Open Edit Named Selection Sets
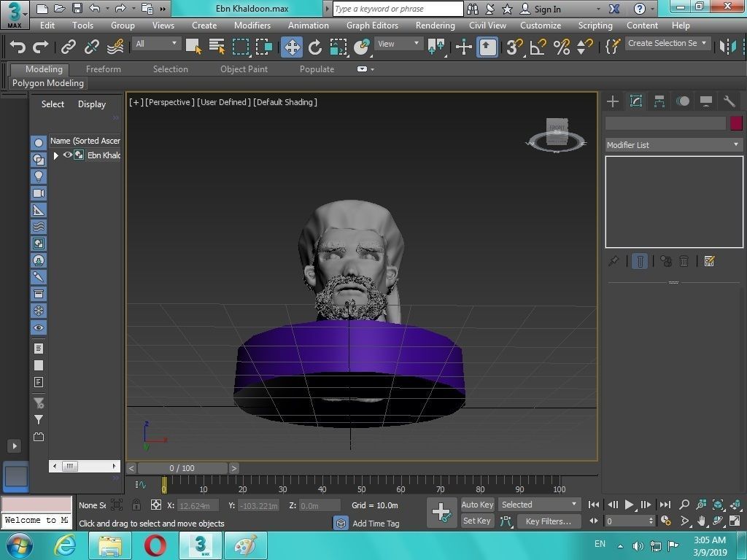Screen dimensions: 747x560 tap(612, 47)
